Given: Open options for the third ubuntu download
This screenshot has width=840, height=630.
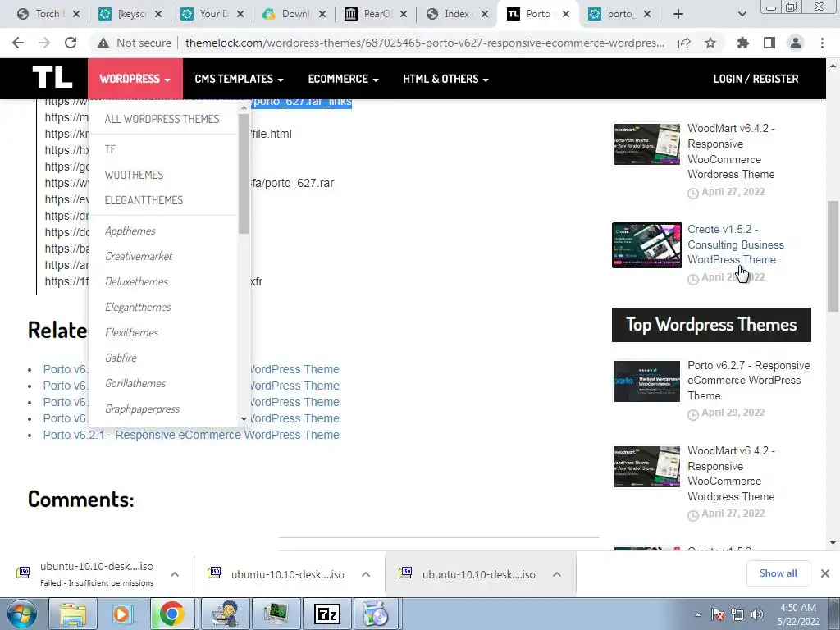Looking at the screenshot, I should coord(557,573).
